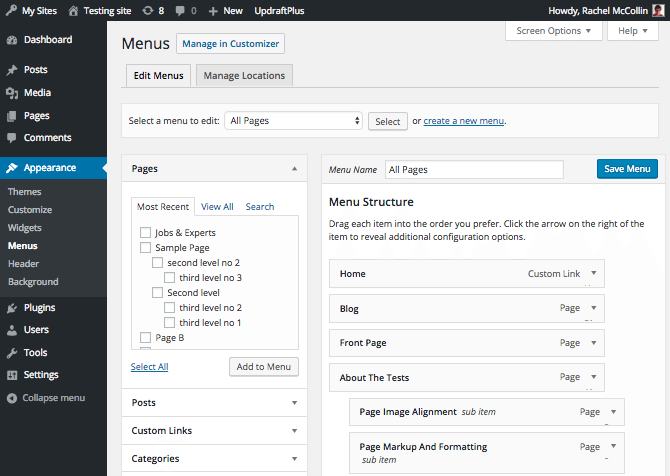Click the create a new menu link
This screenshot has width=670, height=476.
(x=464, y=121)
